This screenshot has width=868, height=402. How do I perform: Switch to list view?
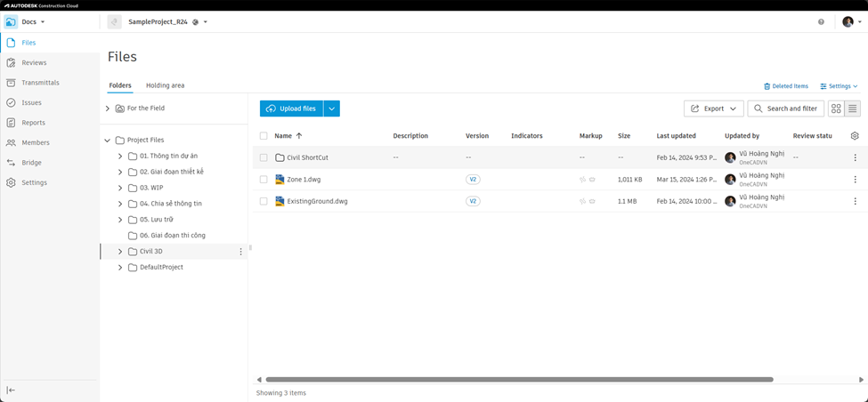click(x=853, y=109)
